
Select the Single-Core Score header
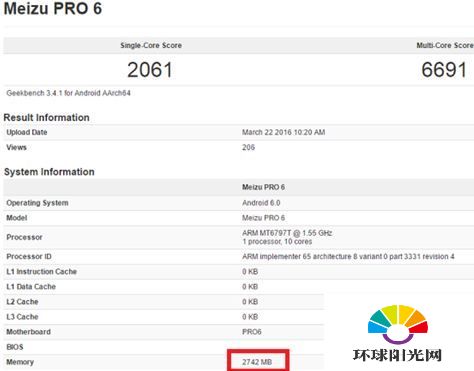tap(151, 45)
